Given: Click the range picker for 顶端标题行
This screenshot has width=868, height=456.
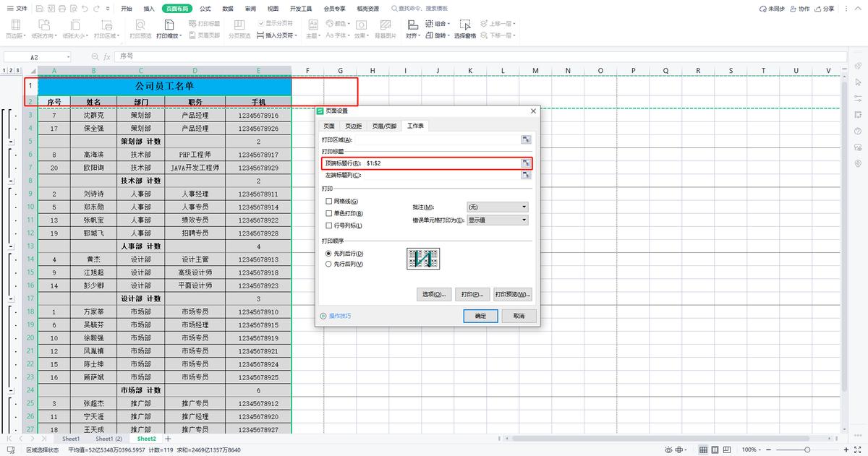Looking at the screenshot, I should tap(526, 163).
